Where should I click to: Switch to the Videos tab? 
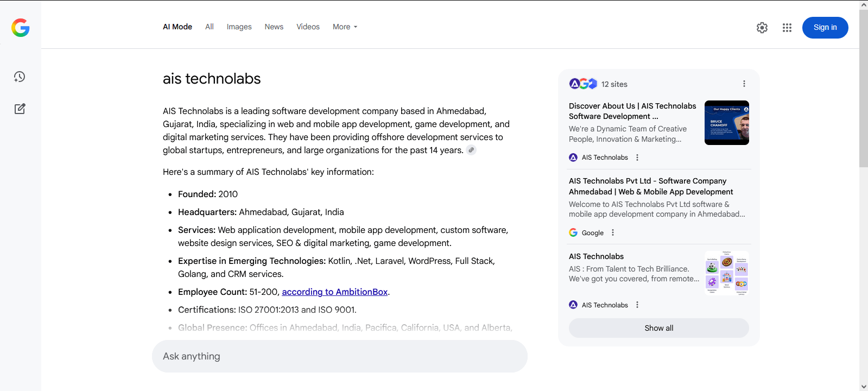(308, 27)
